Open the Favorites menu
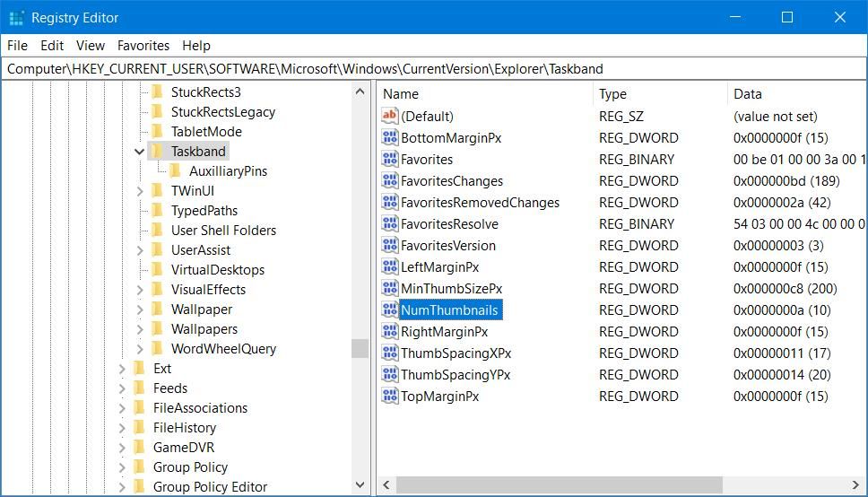The width and height of the screenshot is (868, 497). click(x=143, y=45)
